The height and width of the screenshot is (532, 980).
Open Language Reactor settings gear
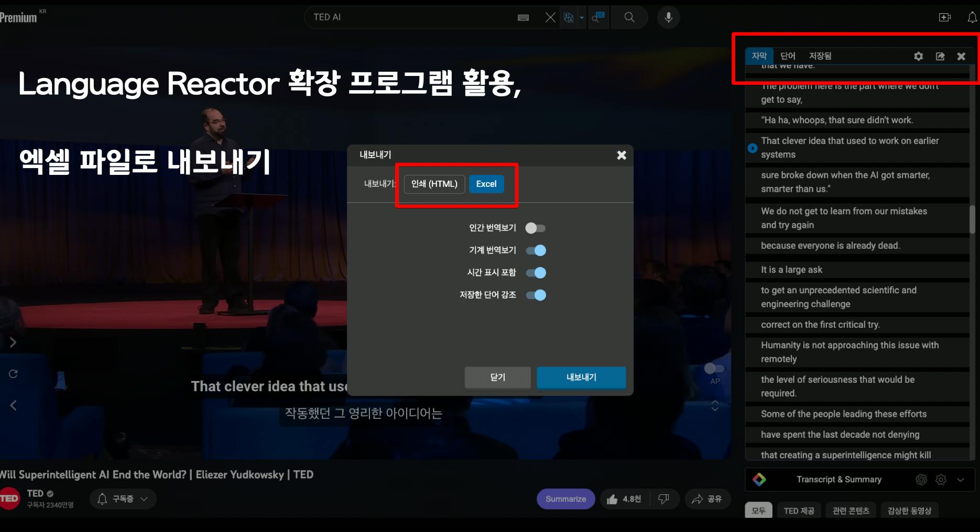tap(918, 56)
